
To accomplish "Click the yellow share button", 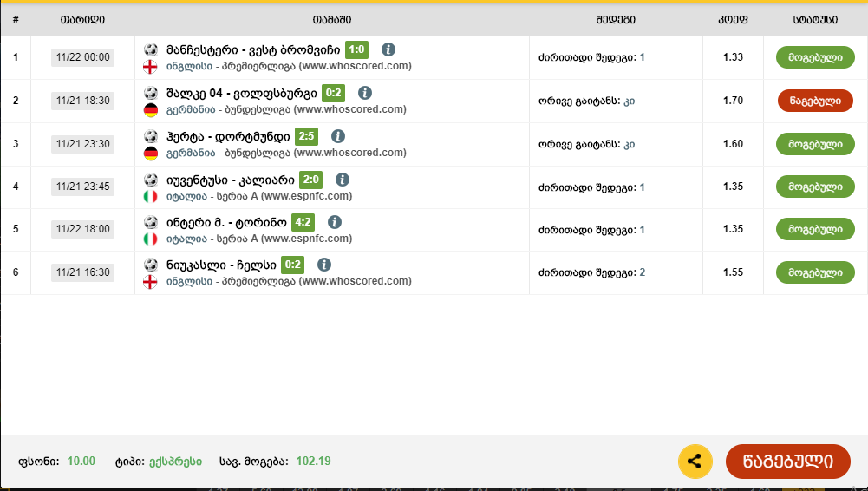I will point(695,462).
